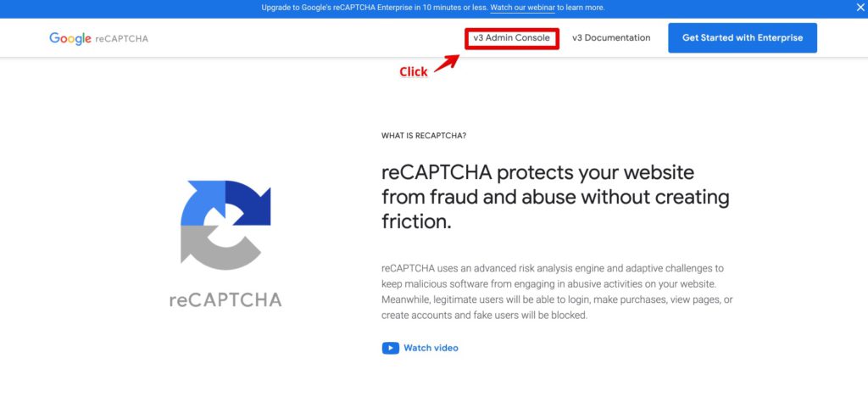
Task: Click the large reCAPTCHA arrows logo image
Action: click(225, 225)
